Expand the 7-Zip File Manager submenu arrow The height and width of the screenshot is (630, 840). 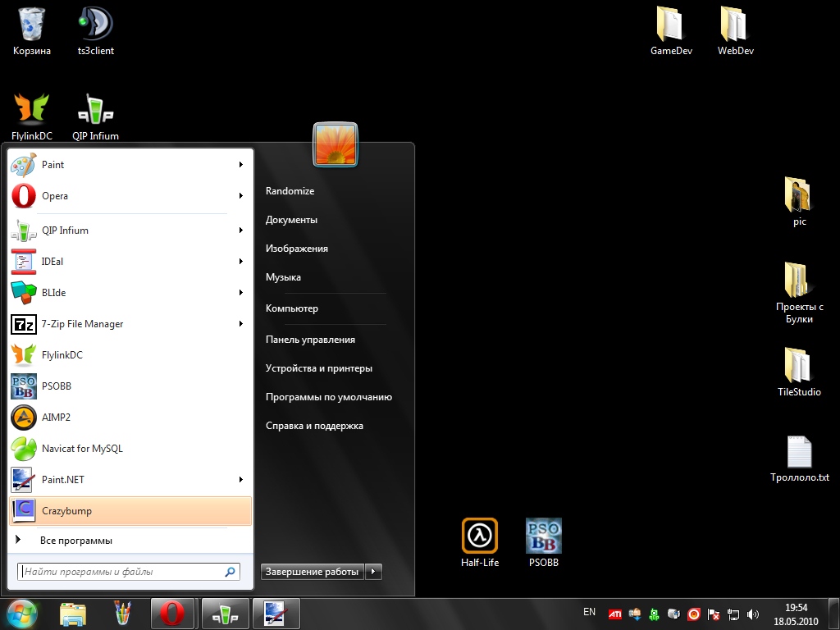(241, 324)
